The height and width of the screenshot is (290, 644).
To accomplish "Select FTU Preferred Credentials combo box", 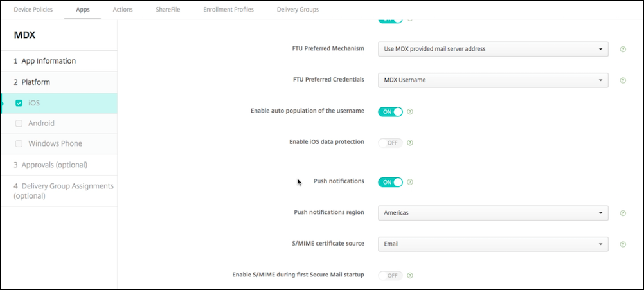I will (492, 80).
